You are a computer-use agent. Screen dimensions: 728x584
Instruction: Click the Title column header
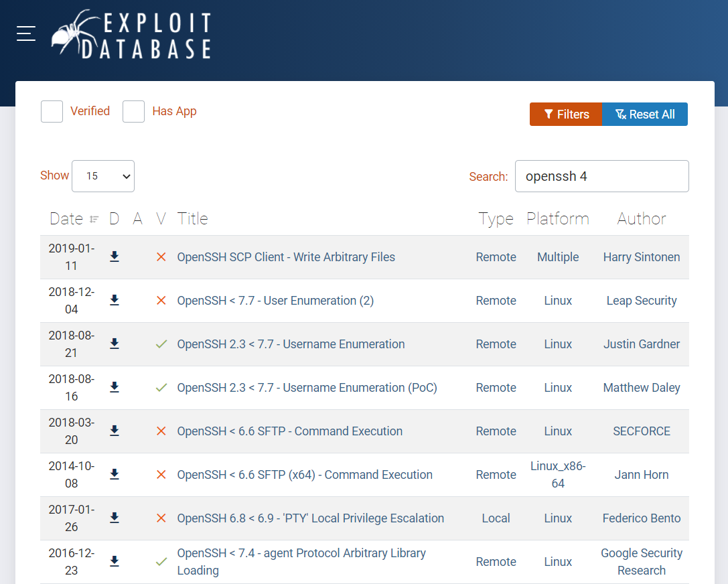(193, 218)
